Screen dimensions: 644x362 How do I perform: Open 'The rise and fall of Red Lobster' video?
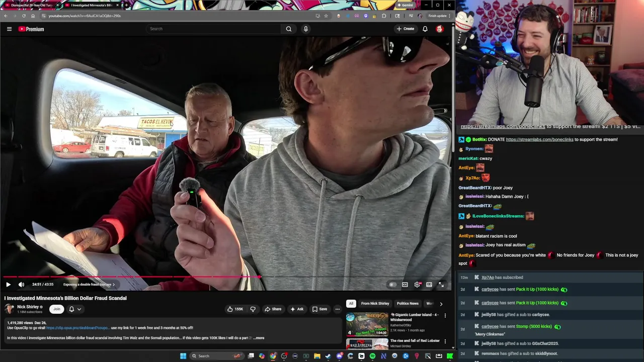tap(415, 341)
